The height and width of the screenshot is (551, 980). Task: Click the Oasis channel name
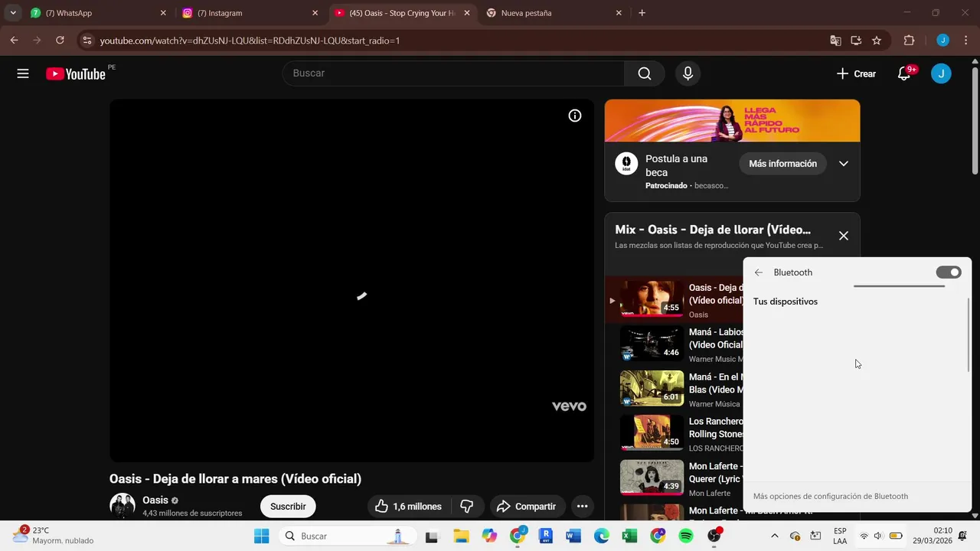(x=155, y=500)
